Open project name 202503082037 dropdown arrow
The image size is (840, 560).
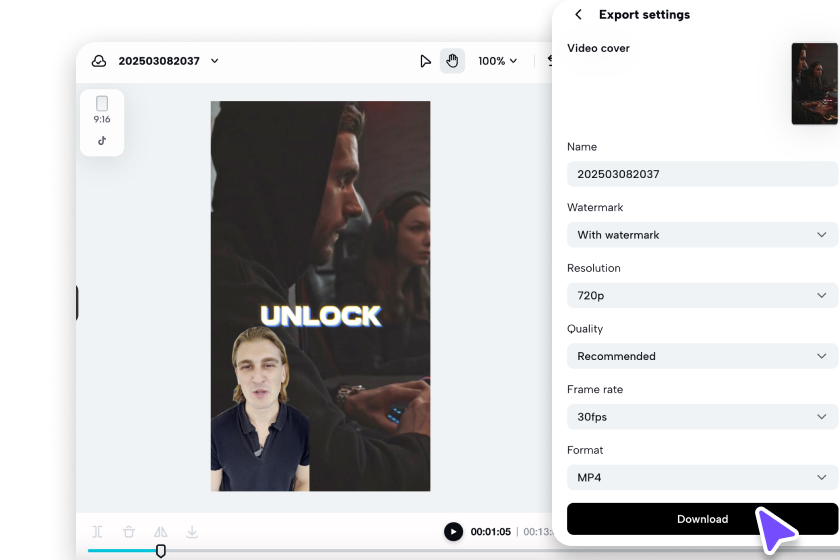[215, 61]
